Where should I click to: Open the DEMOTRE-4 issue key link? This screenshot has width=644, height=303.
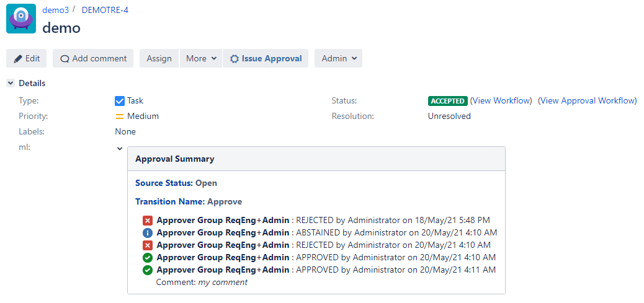[105, 10]
